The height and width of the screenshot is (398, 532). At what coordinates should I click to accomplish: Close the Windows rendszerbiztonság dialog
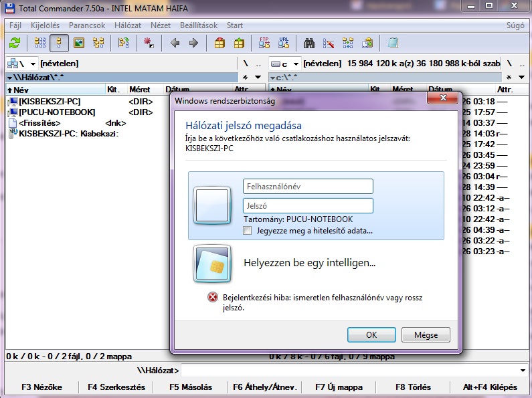tap(443, 98)
